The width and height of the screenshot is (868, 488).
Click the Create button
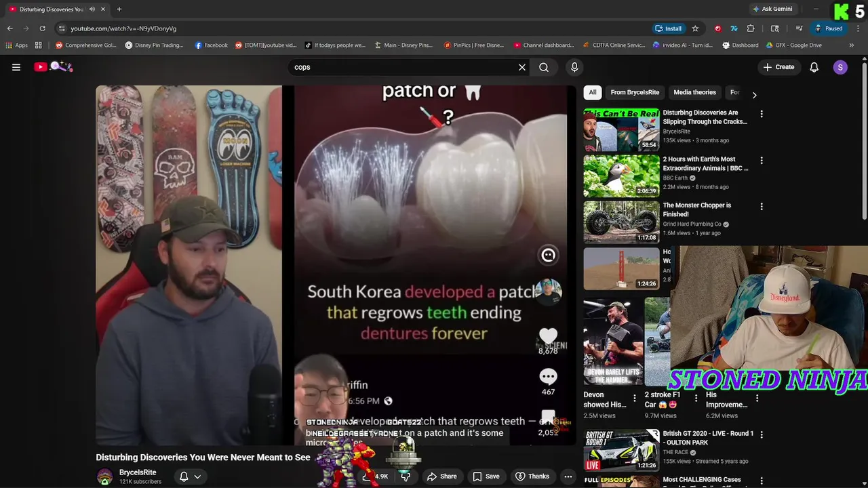point(778,67)
